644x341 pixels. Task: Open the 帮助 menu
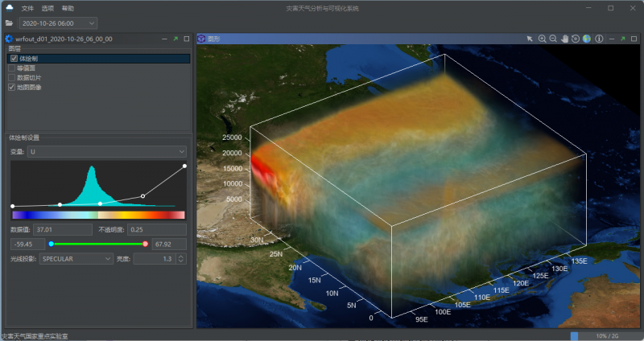coord(68,7)
